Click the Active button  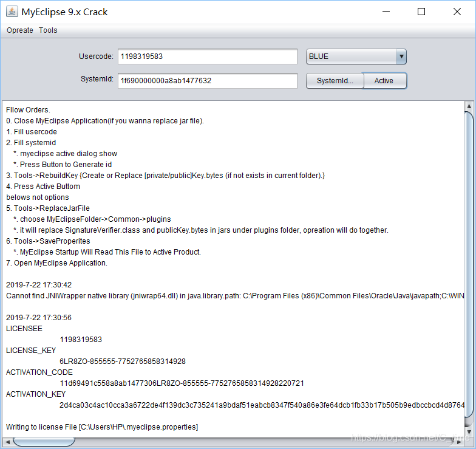click(384, 80)
